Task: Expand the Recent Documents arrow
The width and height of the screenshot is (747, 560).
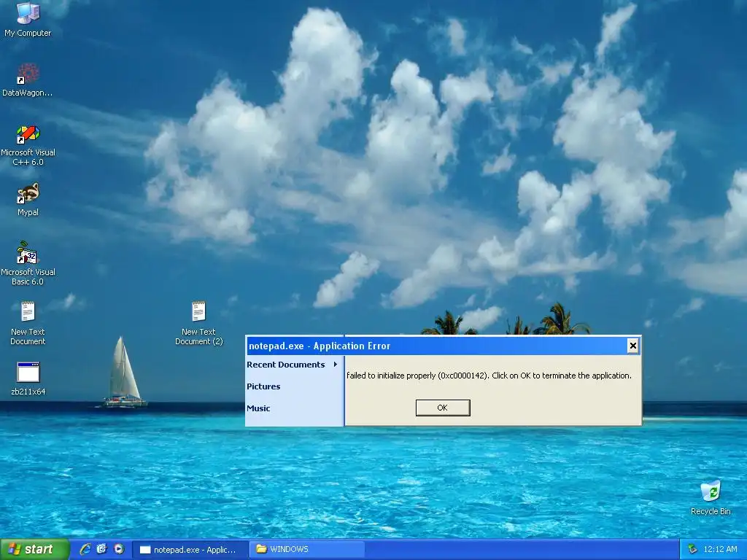Action: click(336, 365)
